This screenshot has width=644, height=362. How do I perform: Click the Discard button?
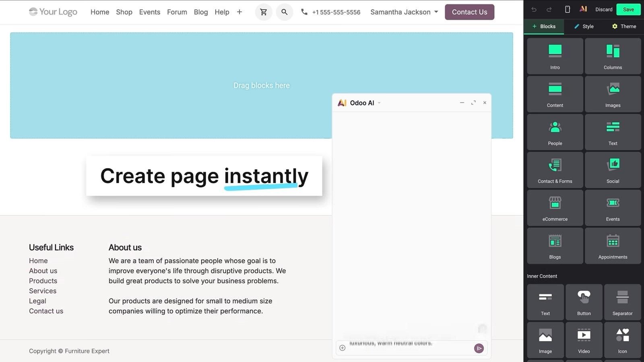[x=604, y=9]
